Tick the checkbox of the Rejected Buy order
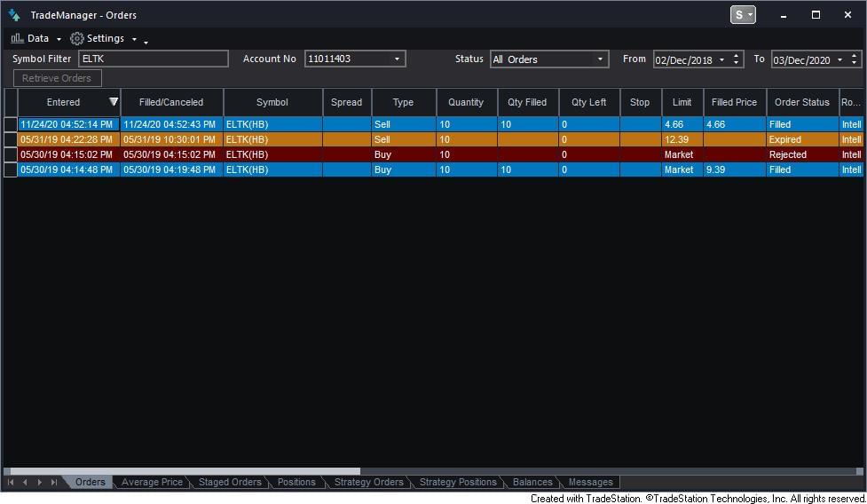867x504 pixels. [x=11, y=154]
